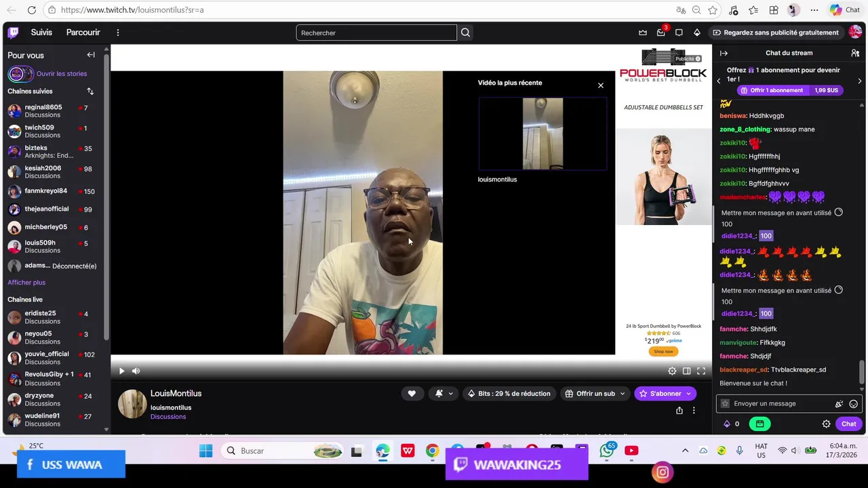868x488 pixels.
Task: Reload the page in browser
Action: (31, 10)
